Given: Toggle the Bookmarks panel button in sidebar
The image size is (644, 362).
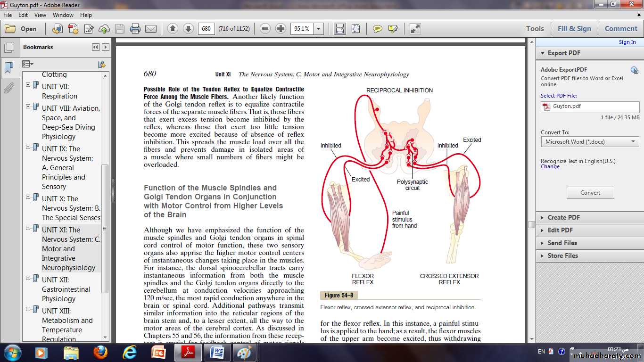Looking at the screenshot, I should [8, 67].
